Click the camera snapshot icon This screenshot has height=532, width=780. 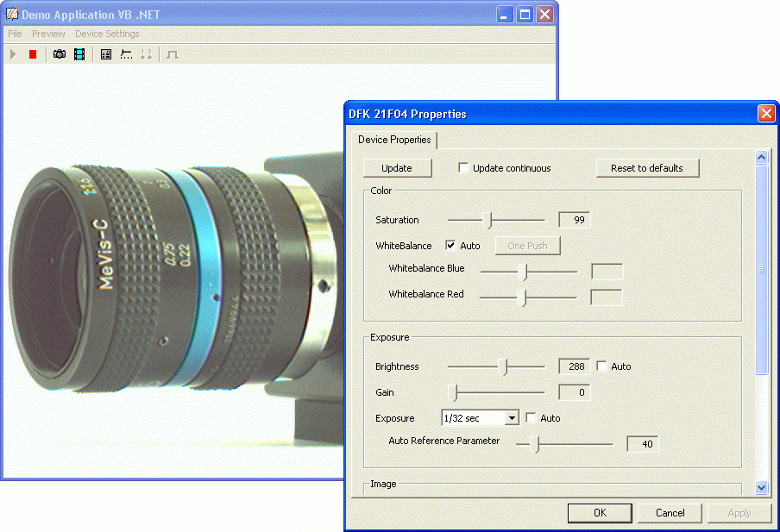pyautogui.click(x=60, y=54)
